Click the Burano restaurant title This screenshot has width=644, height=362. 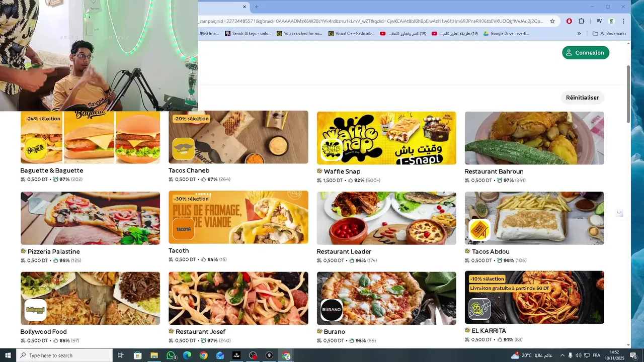point(335,332)
